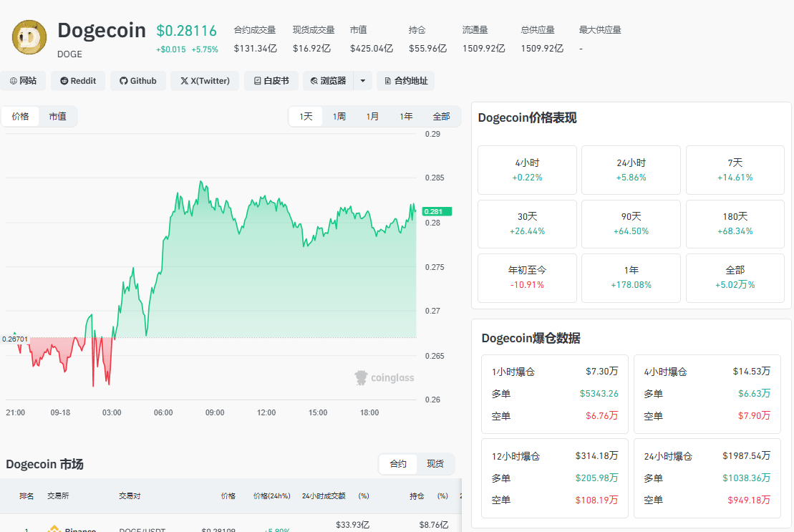The height and width of the screenshot is (532, 794).
Task: Set chart range to 1周
Action: [339, 117]
